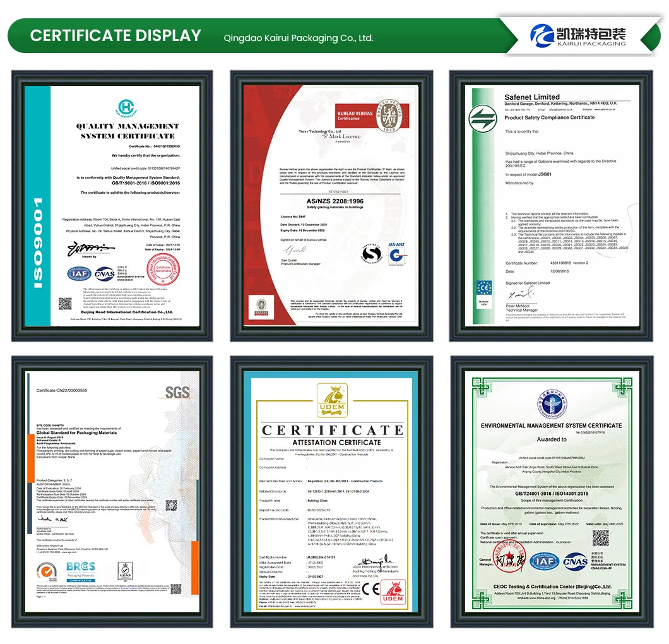
Task: Click 'GB/T24001-2016 / ISO14001:2015' standard text
Action: 551,493
